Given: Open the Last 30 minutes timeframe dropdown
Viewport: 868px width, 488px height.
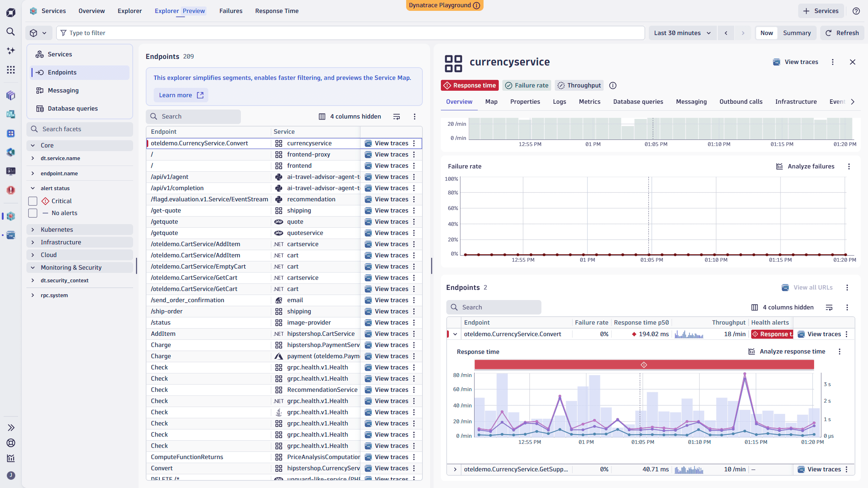Looking at the screenshot, I should (682, 33).
